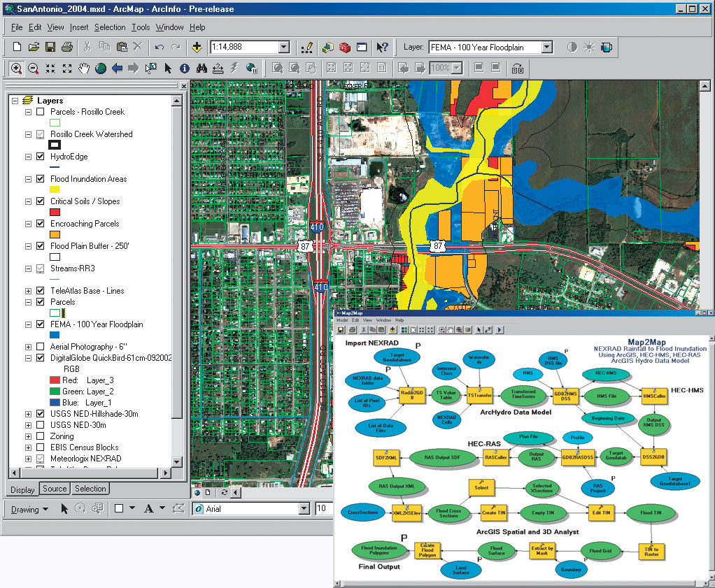Open the Layer selection dropdown
Viewport: 715px width, 588px height.
[547, 48]
